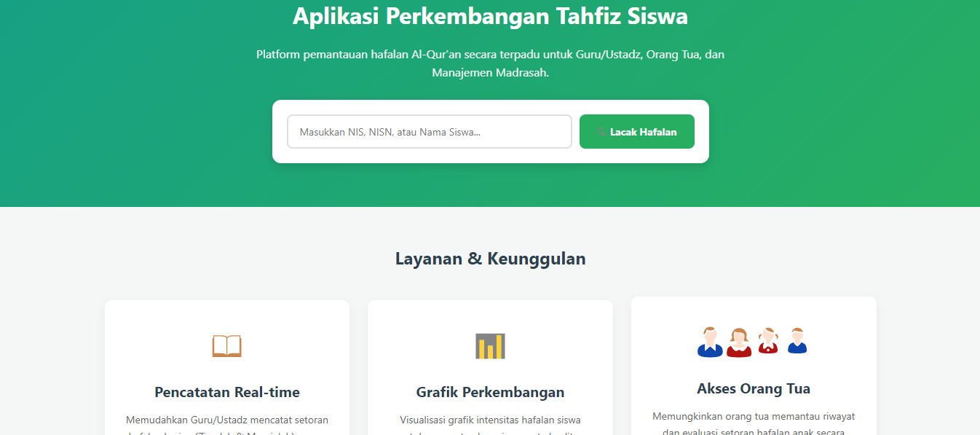Click the Lacak Hafalan button
The width and height of the screenshot is (980, 435).
point(637,132)
